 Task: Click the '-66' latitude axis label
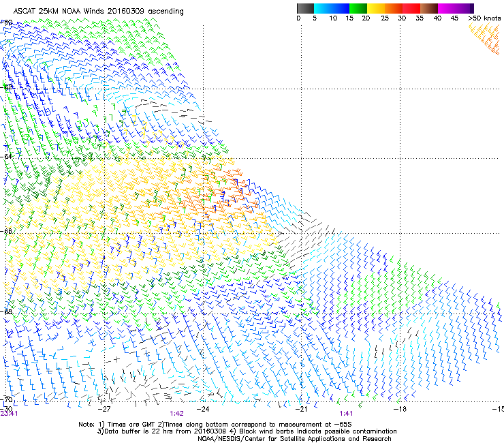(6, 231)
